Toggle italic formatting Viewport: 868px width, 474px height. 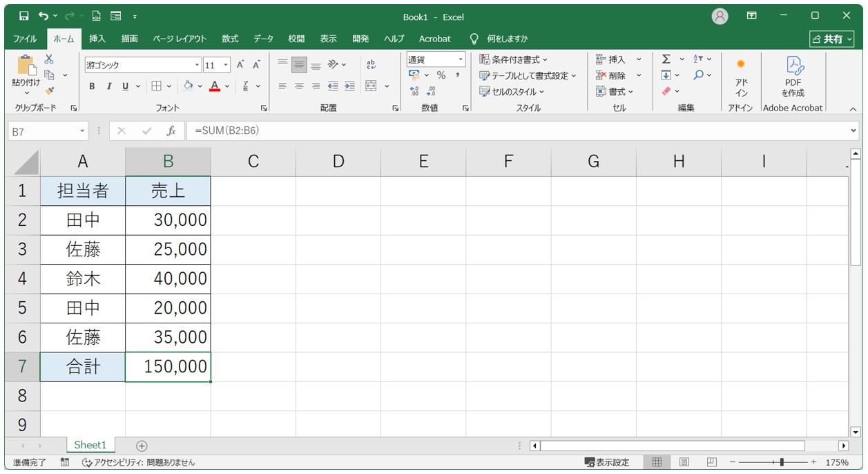[x=108, y=86]
